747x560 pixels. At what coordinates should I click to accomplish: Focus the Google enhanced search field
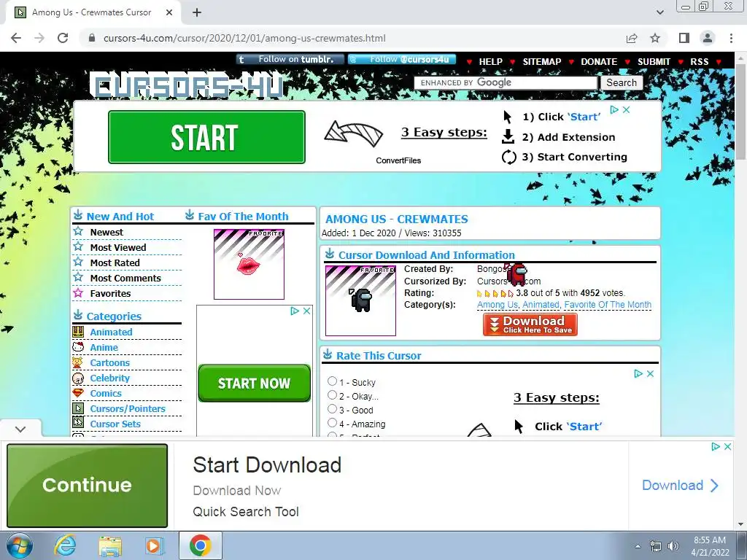(x=505, y=83)
